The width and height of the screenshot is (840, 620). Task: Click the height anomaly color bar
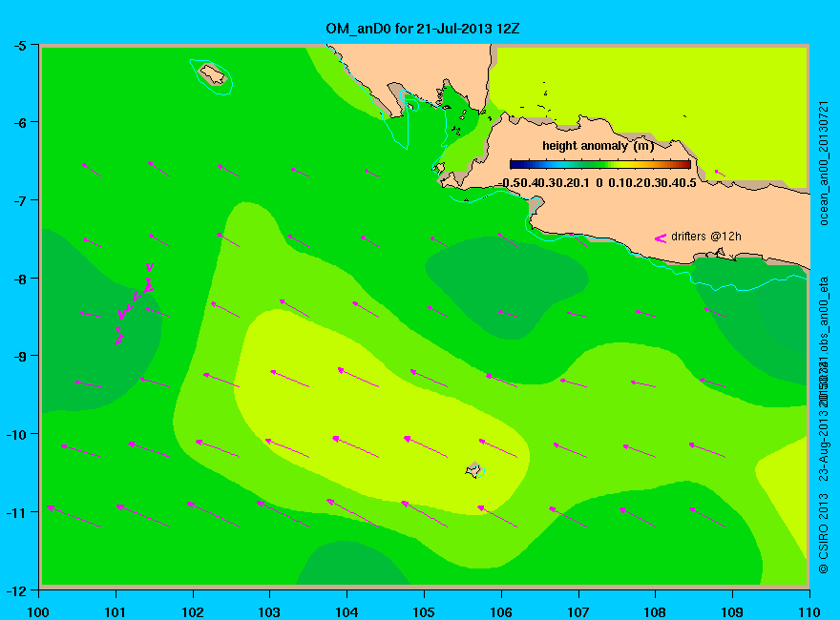click(x=600, y=164)
